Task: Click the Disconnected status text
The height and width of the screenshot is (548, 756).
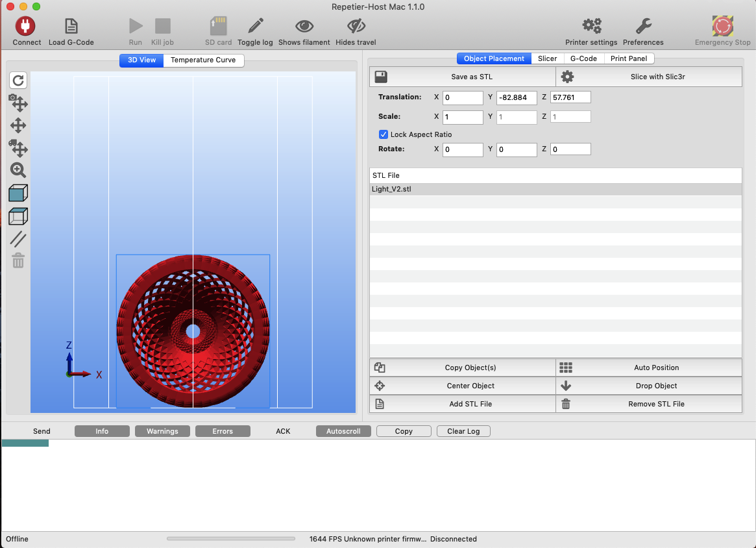Action: click(453, 540)
